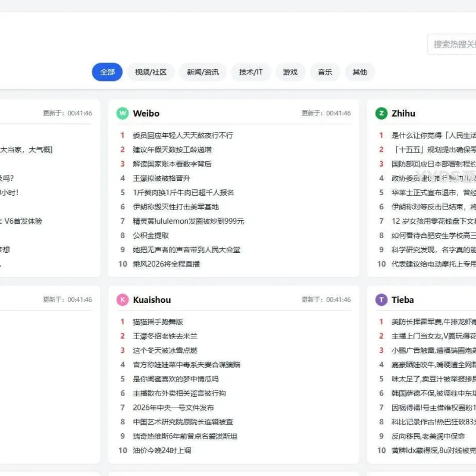Open Zhihu topic 伊朗称对等反击已结束

click(434, 206)
